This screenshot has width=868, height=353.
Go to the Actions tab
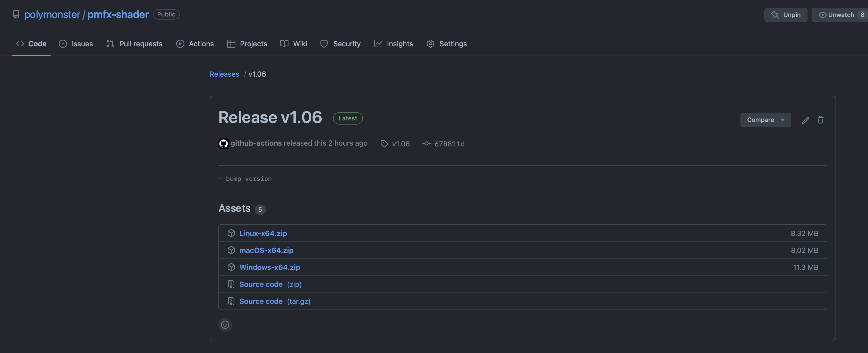(x=195, y=44)
